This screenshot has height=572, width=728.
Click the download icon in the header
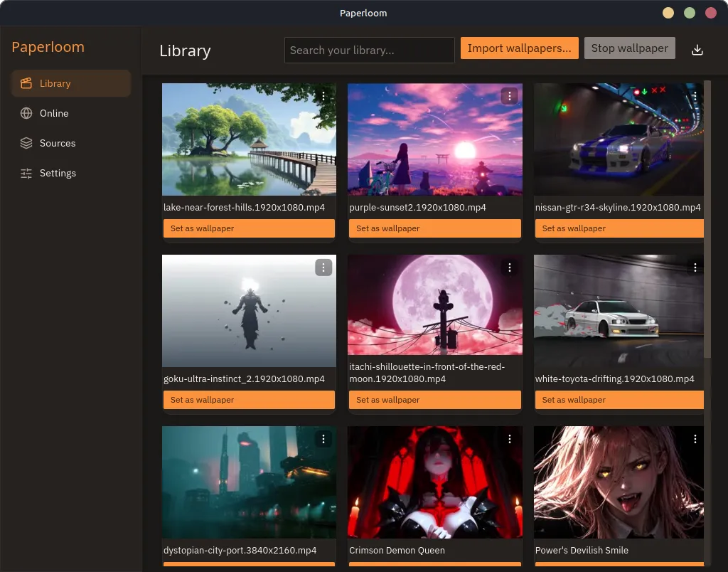click(697, 50)
